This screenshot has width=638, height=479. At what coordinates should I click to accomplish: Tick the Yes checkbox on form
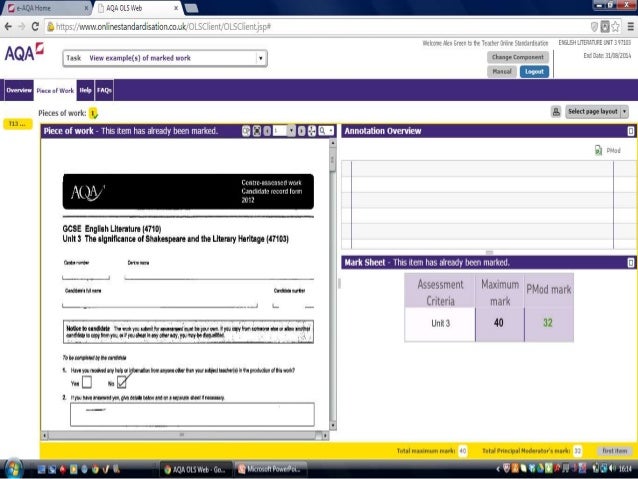(87, 382)
